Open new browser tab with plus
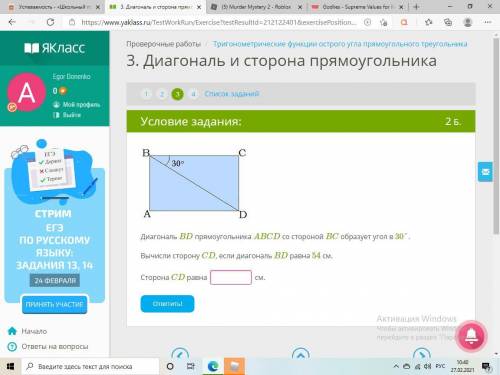The width and height of the screenshot is (500, 375). click(x=416, y=7)
